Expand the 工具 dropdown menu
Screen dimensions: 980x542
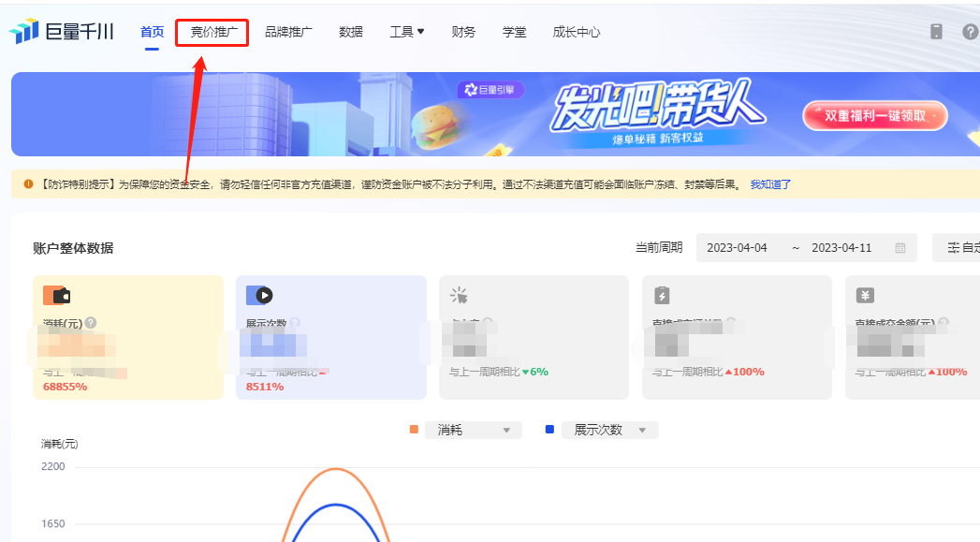pyautogui.click(x=407, y=32)
